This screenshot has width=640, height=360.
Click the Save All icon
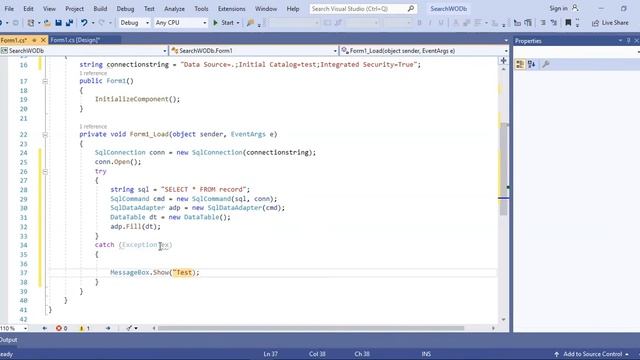point(69,23)
